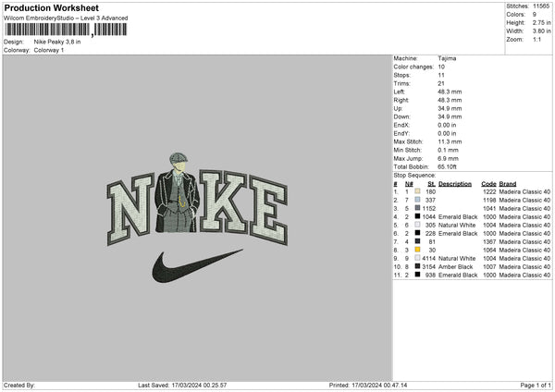This screenshot has width=555, height=392.
Task: Click the 'St.' column header
Action: pyautogui.click(x=431, y=184)
